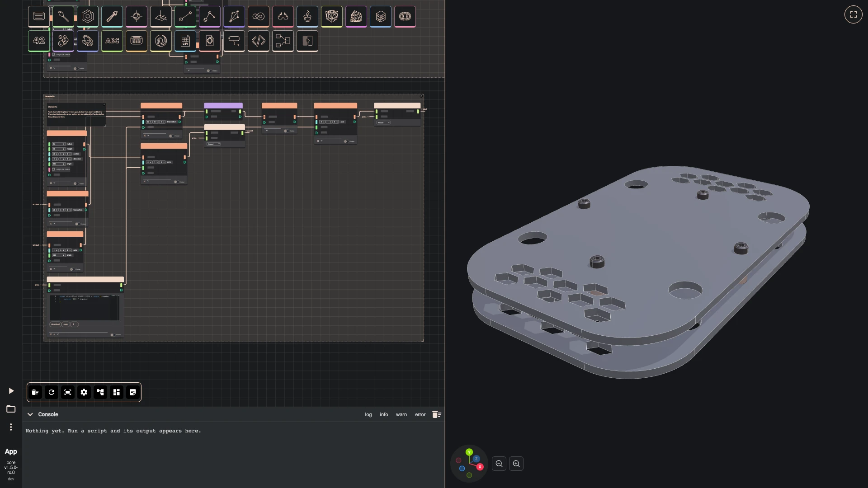The image size is (868, 488).
Task: Open the ABC text node tool
Action: pyautogui.click(x=112, y=41)
